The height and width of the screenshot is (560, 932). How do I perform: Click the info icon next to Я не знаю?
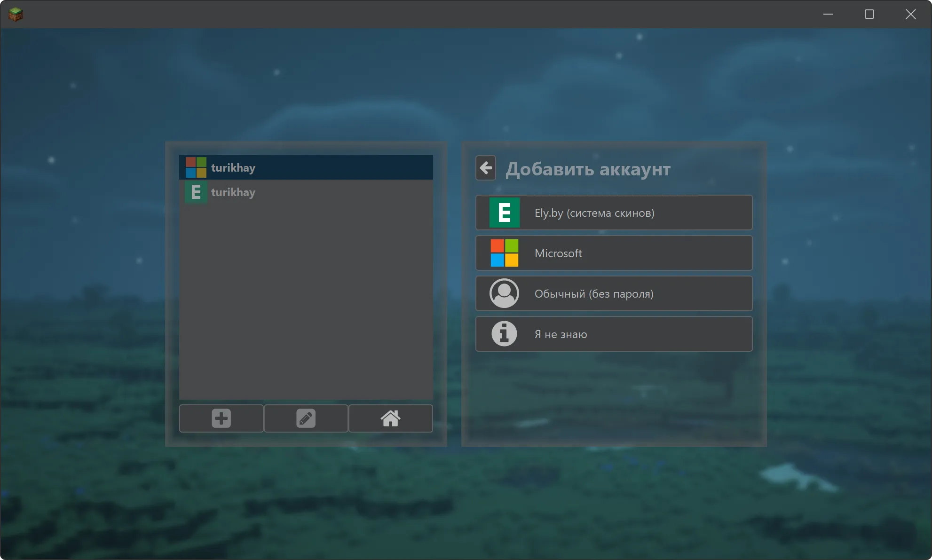click(504, 334)
